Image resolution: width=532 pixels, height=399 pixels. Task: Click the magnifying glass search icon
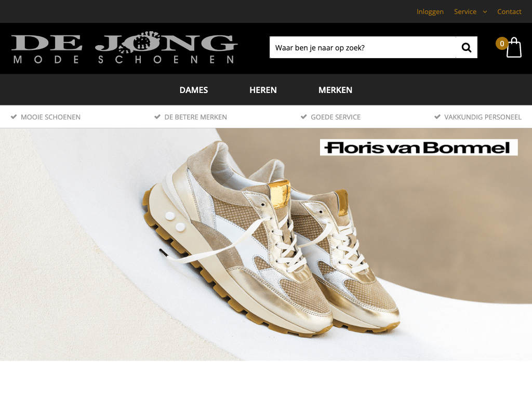pos(467,47)
